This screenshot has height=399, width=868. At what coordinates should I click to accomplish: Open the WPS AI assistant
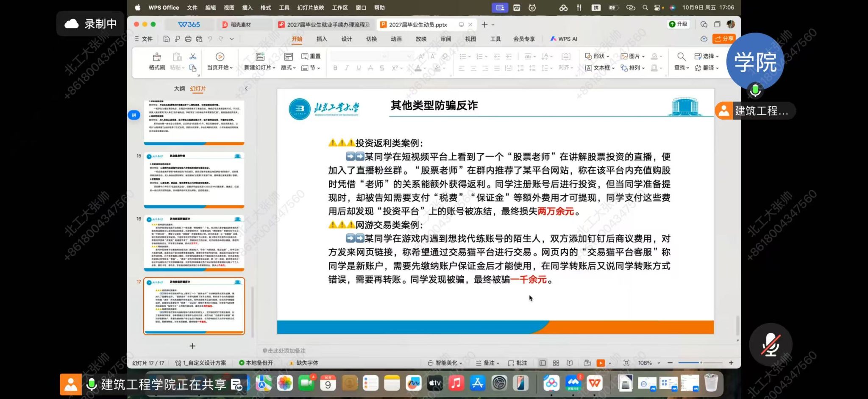pos(564,39)
